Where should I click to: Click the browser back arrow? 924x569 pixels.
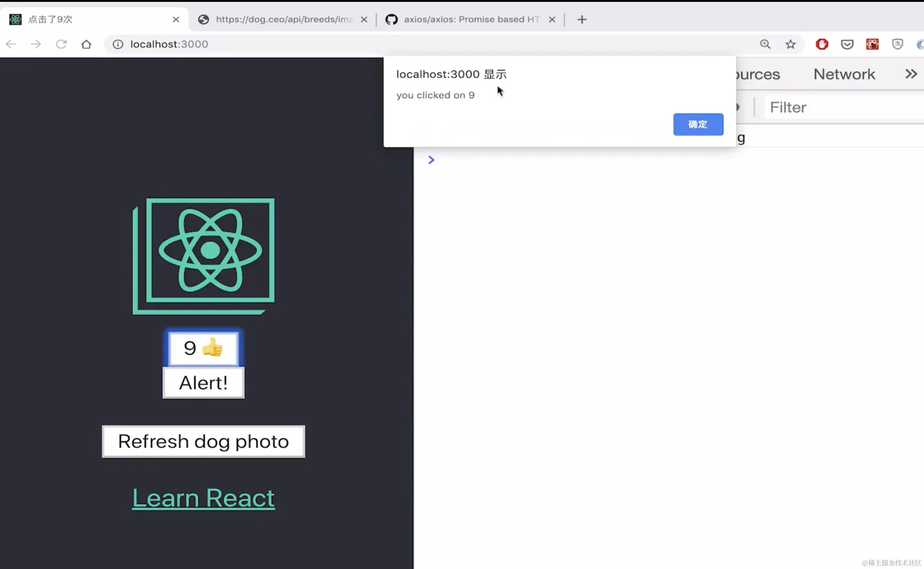point(11,44)
